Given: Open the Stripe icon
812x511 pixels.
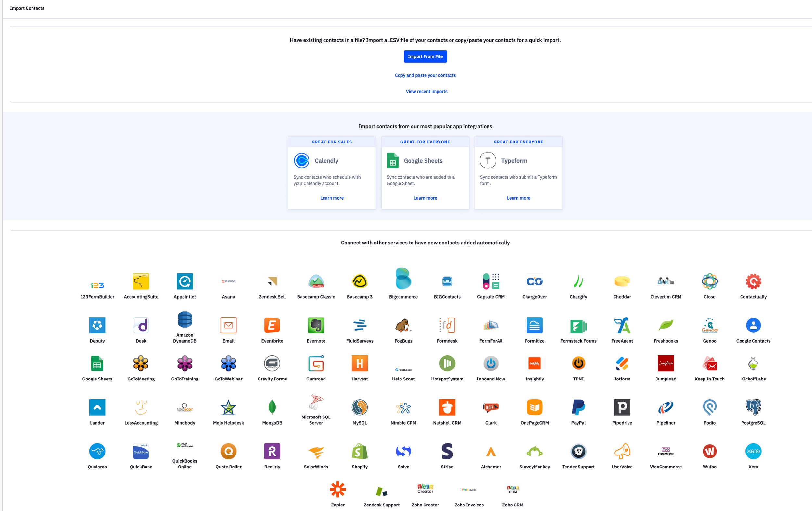Looking at the screenshot, I should 447,451.
